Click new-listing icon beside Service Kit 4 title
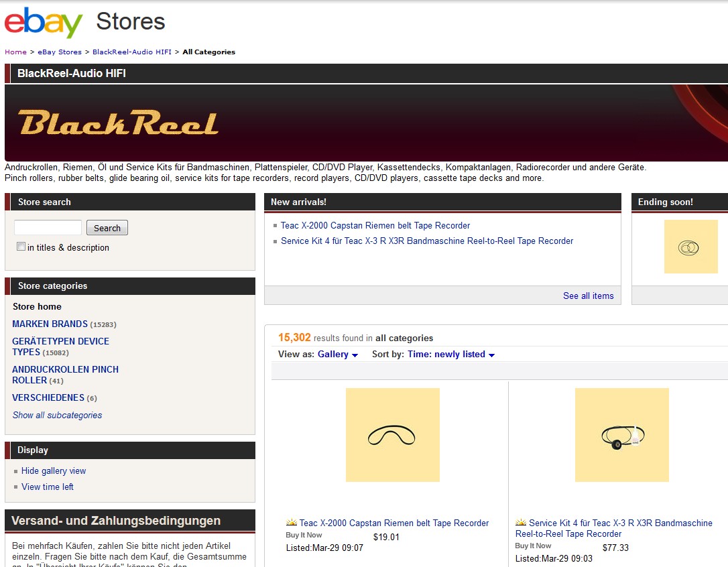The height and width of the screenshot is (567, 728). [x=521, y=523]
